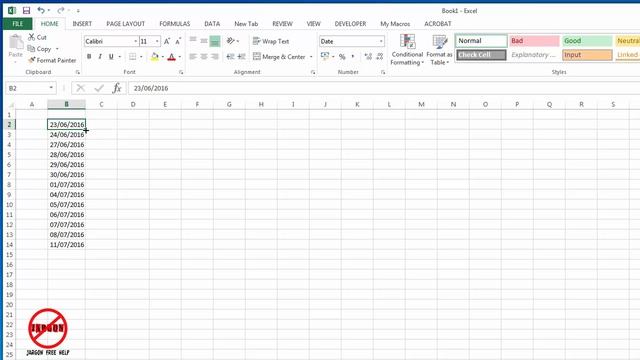Click the Redo arrow icon
Image resolution: width=640 pixels, height=360 pixels.
point(60,11)
